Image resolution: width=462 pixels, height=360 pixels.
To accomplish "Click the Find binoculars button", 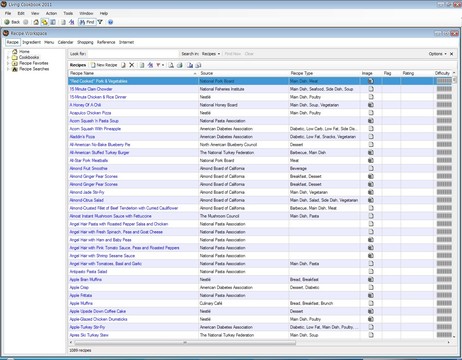I will click(x=87, y=22).
